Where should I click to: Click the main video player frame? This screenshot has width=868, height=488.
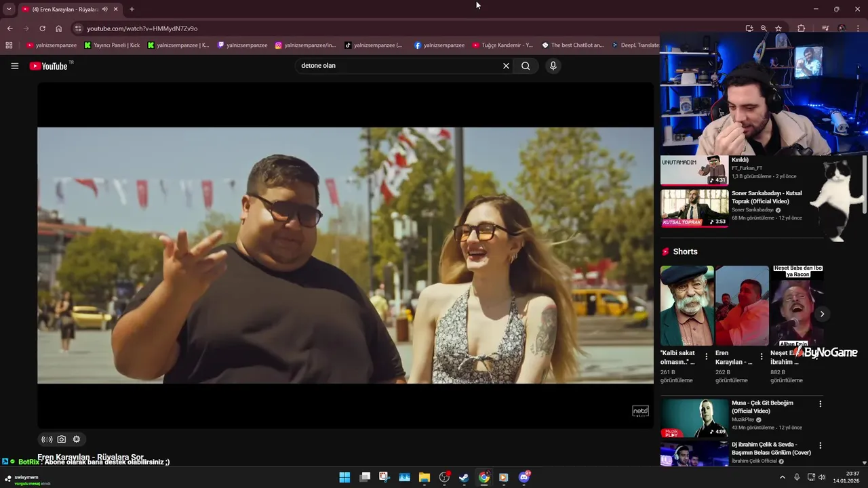point(345,255)
